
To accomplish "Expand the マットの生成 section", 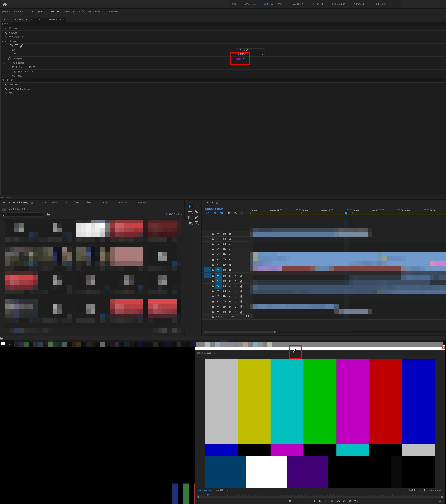I will [x=5, y=63].
